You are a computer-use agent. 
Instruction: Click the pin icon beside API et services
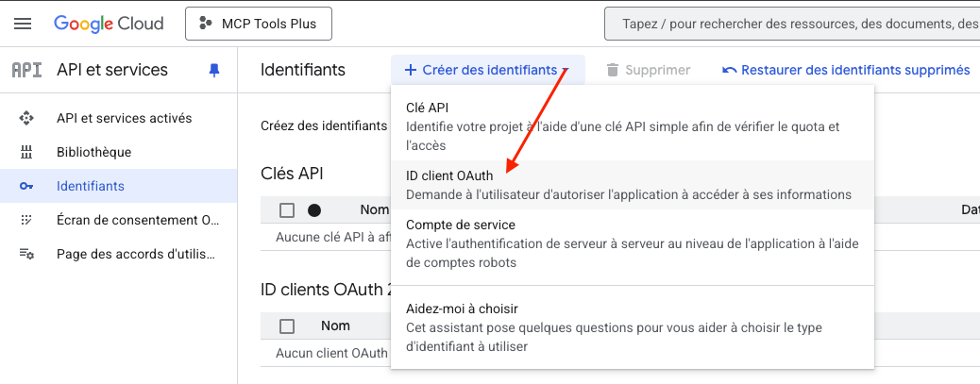pyautogui.click(x=214, y=70)
